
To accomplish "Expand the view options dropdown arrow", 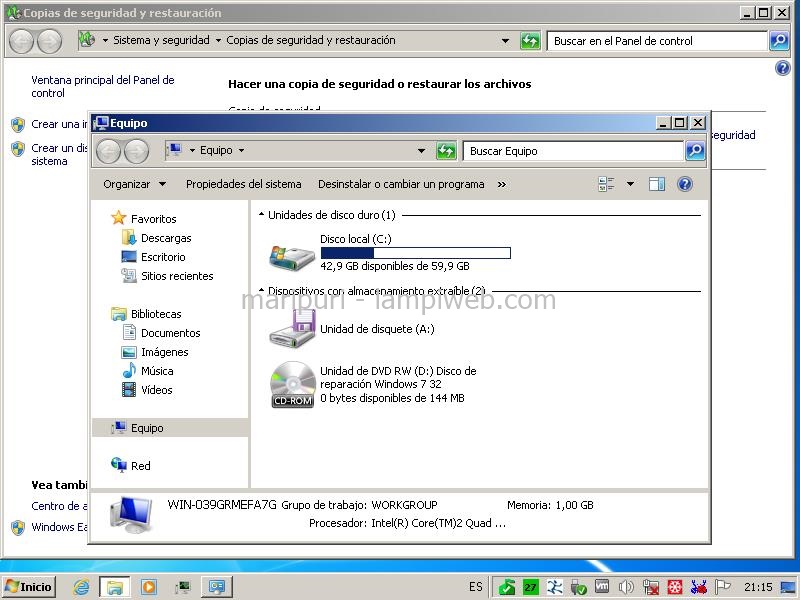I will [x=631, y=184].
